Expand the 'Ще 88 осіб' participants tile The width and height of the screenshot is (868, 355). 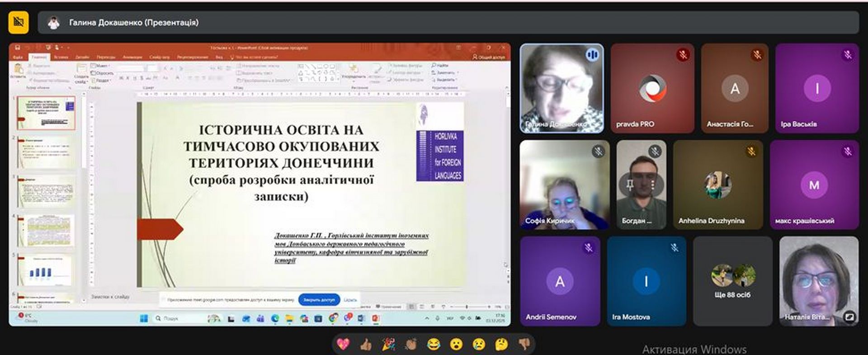(x=732, y=280)
